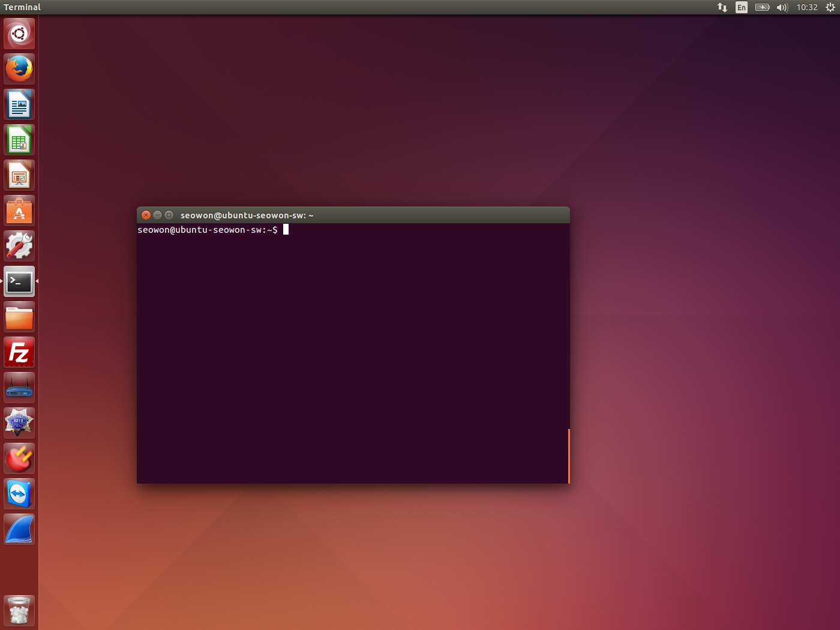Launch TeamViewer from the launcher
840x630 pixels.
[x=19, y=494]
